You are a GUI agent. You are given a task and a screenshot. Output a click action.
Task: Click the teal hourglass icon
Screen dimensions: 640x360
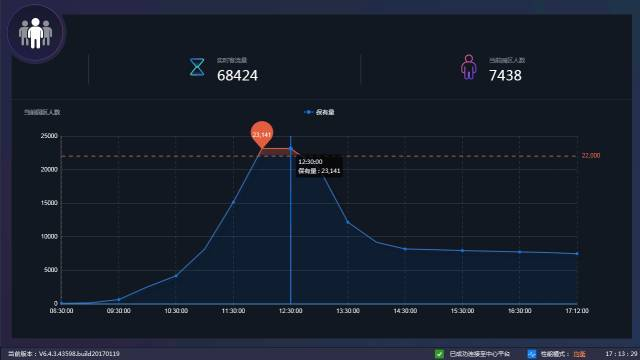tap(197, 67)
